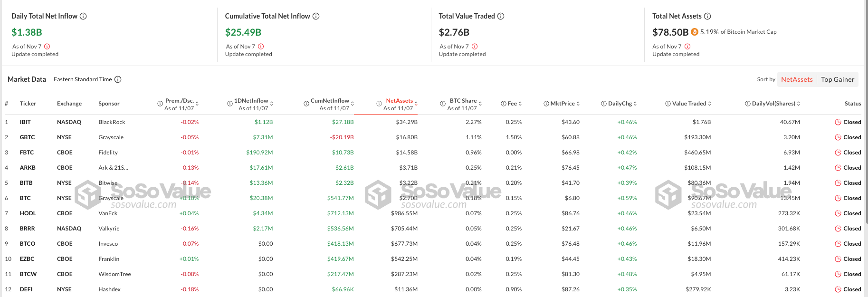Click the Closed status clock icon for IBIT
Image resolution: width=868 pixels, height=297 pixels.
(x=838, y=122)
